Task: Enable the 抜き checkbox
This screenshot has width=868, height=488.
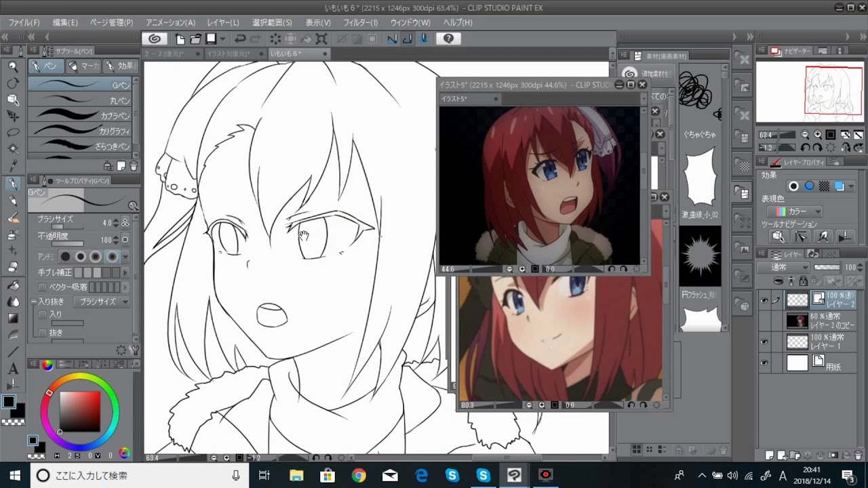Action: tap(43, 333)
